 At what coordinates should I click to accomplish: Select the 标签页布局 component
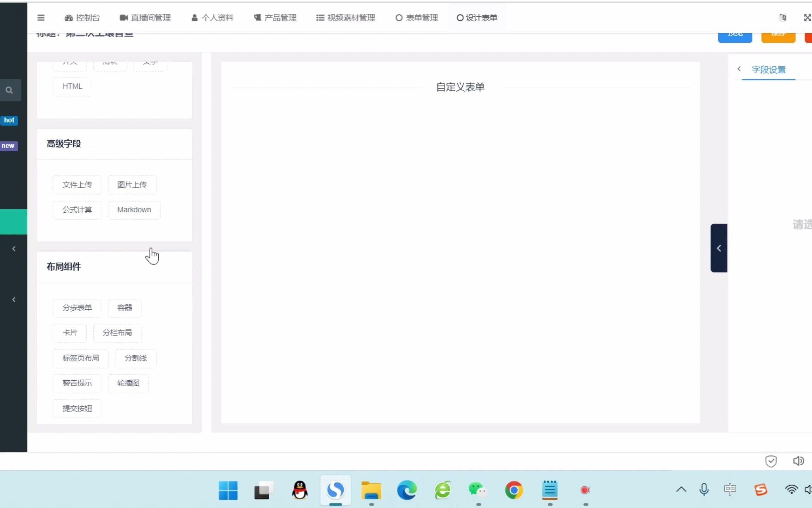81,358
